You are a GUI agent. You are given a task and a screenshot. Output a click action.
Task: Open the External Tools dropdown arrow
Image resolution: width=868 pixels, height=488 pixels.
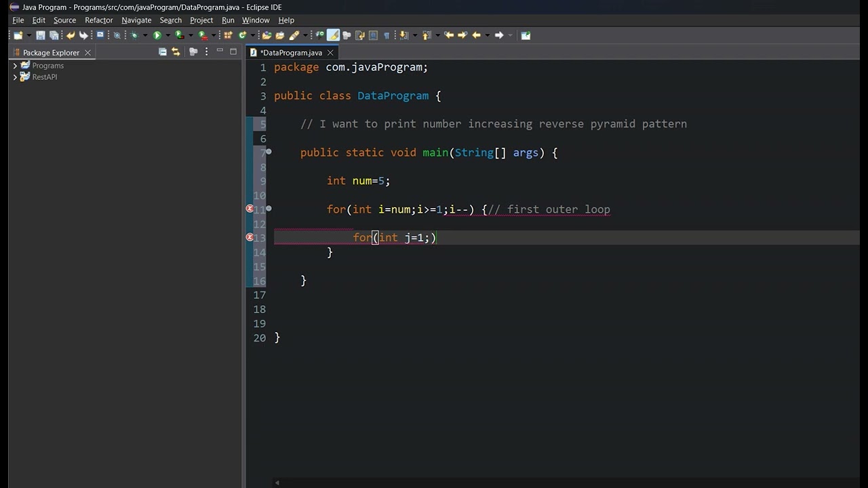[x=214, y=35]
